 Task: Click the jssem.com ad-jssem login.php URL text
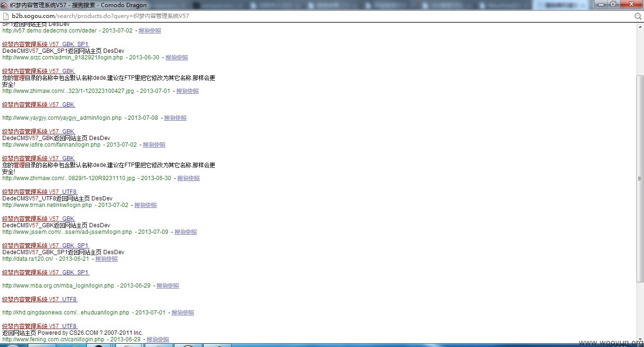(x=67, y=232)
